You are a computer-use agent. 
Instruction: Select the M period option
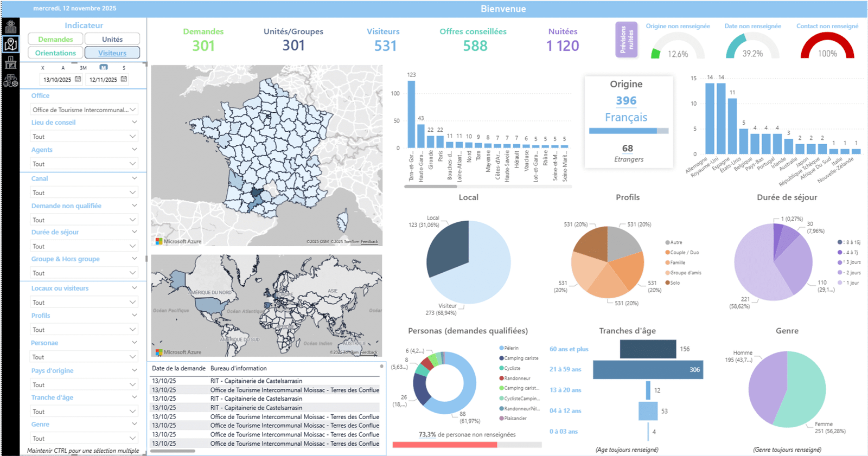104,68
